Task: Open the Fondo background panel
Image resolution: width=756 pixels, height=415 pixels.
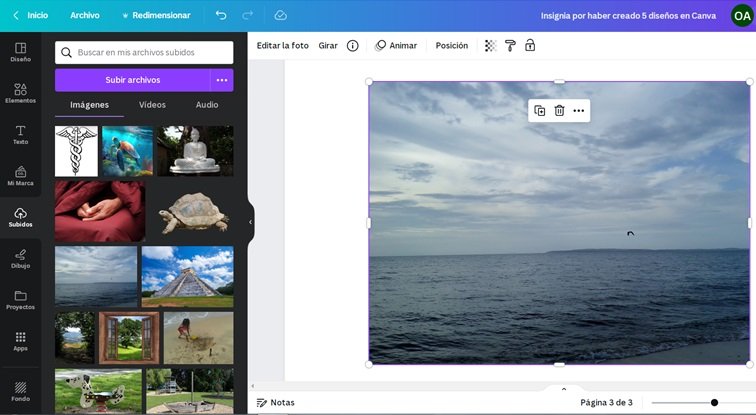Action: (x=20, y=391)
